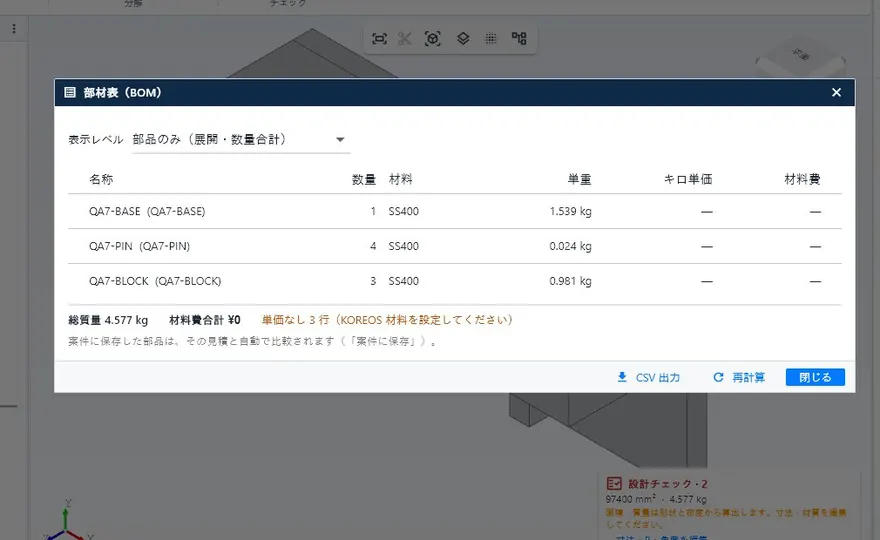Click quantity 1 in QA7-BASE row

pyautogui.click(x=373, y=212)
